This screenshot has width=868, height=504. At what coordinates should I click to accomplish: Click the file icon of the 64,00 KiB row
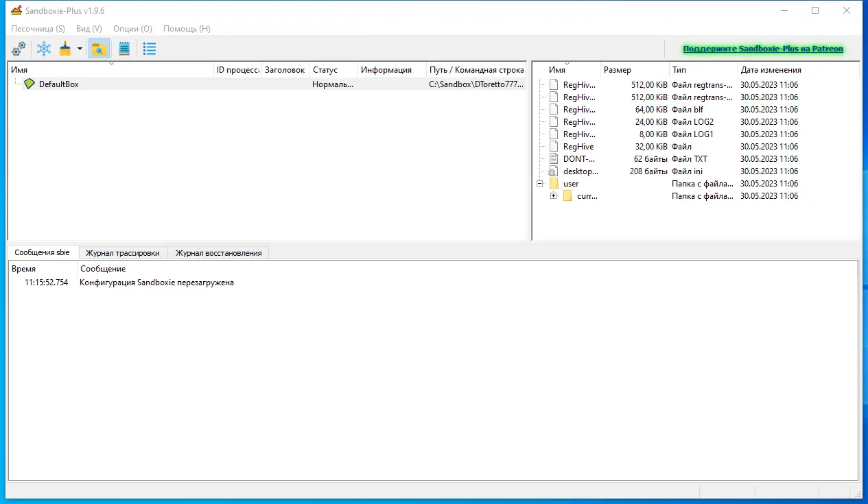[x=554, y=110]
